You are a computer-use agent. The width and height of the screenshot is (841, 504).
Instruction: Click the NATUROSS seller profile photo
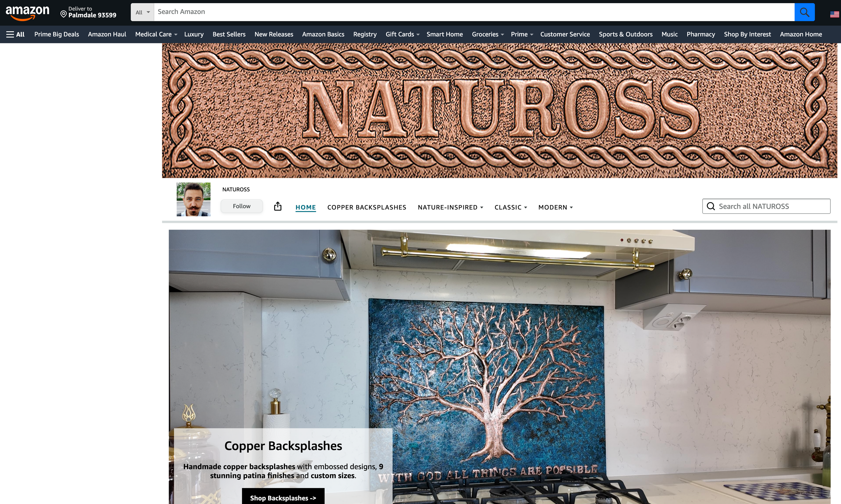[x=193, y=199]
